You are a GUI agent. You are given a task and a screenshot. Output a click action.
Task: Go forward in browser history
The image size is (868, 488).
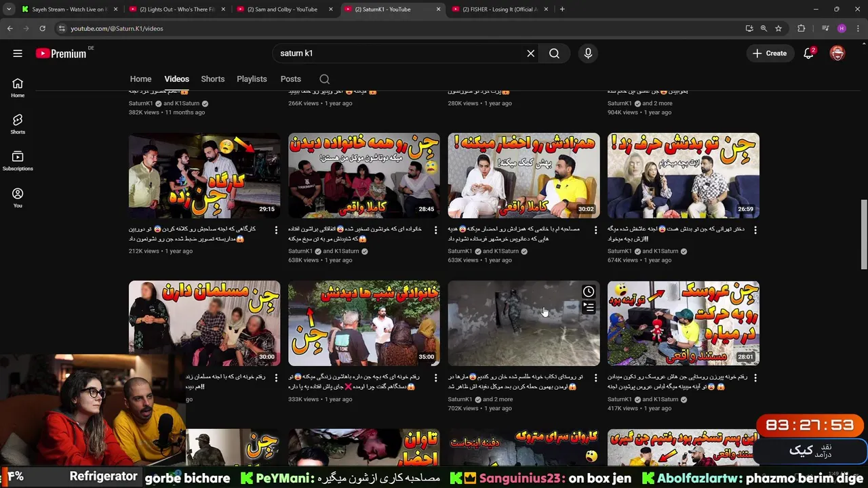(26, 28)
